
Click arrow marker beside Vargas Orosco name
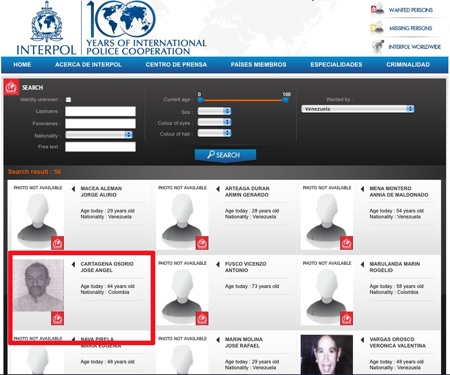click(x=362, y=340)
